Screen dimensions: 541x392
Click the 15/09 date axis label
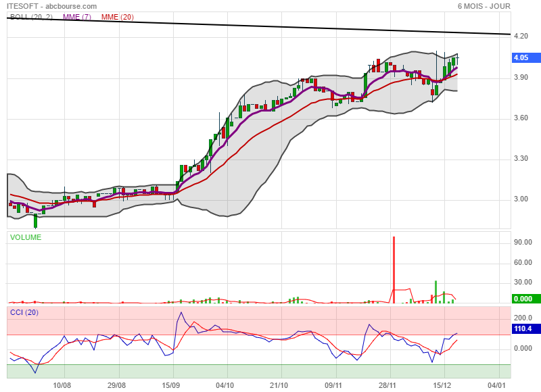pos(171,385)
